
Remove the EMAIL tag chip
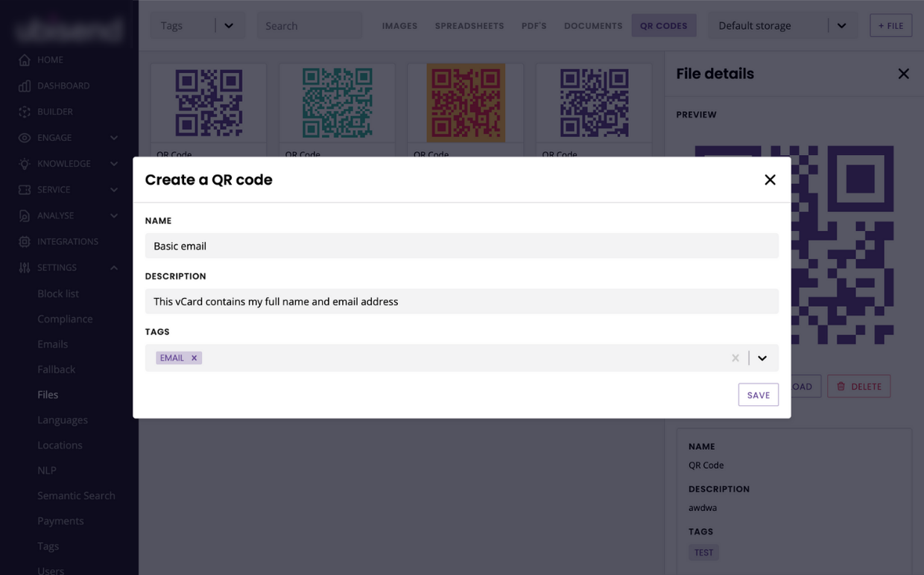click(194, 358)
